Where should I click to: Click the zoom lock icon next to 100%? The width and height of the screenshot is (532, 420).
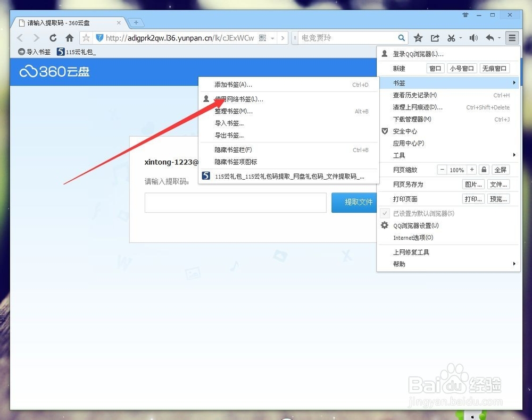[x=484, y=170]
